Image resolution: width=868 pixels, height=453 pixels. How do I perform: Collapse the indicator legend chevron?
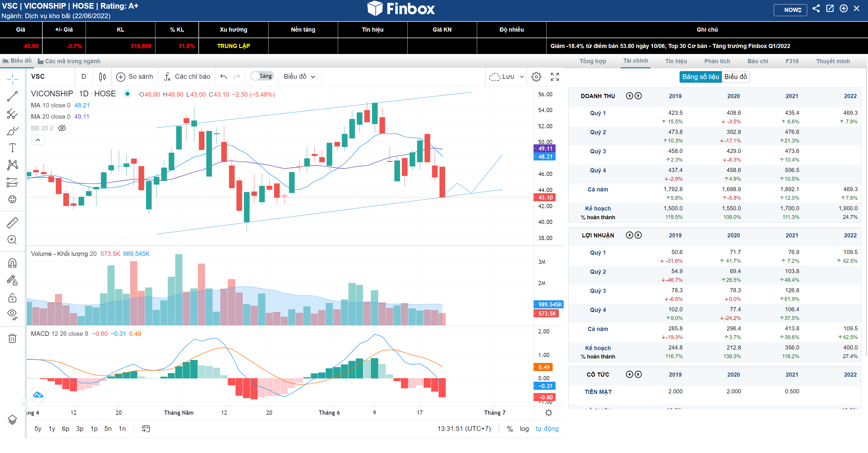(38, 140)
